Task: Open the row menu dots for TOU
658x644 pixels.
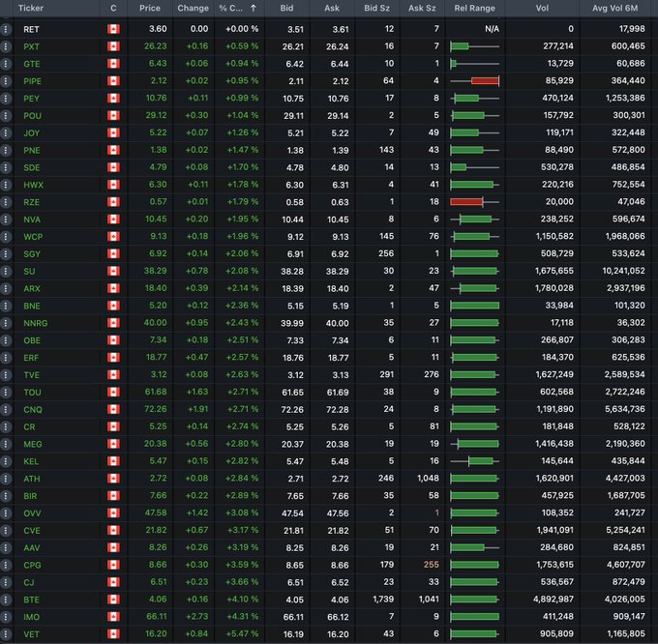Action: click(6, 392)
